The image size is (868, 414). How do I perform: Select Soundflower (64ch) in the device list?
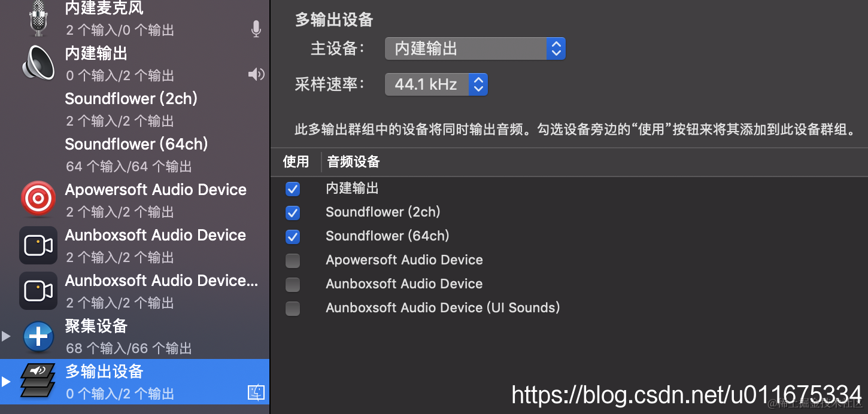coord(135,154)
